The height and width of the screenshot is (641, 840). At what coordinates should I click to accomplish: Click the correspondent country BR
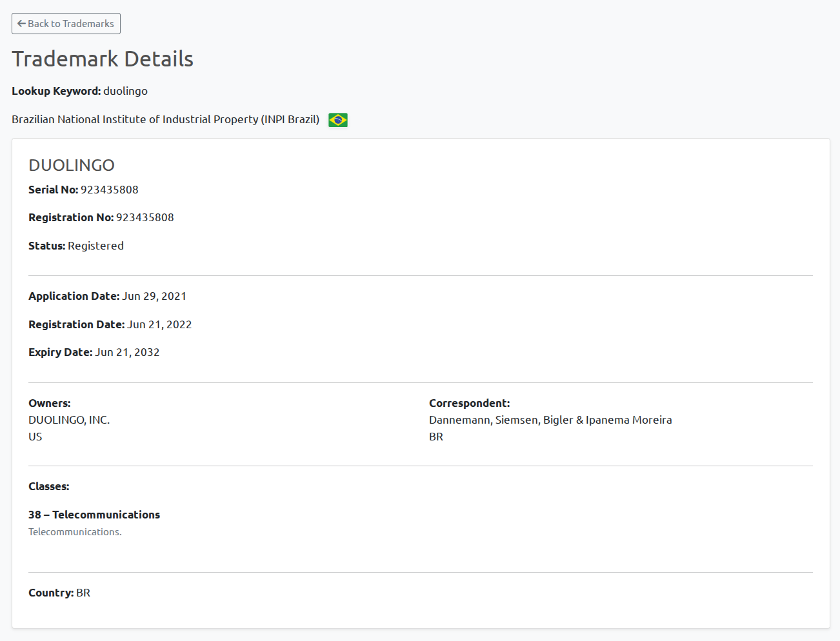[x=436, y=437]
